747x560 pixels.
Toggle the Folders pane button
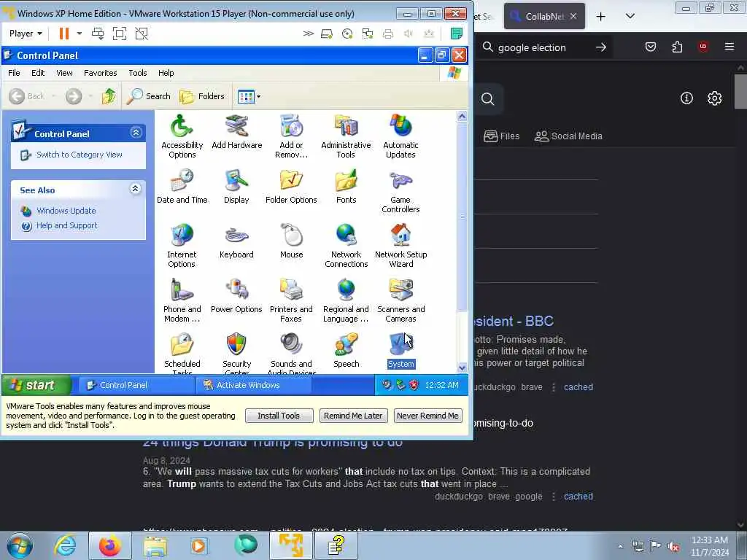[201, 96]
